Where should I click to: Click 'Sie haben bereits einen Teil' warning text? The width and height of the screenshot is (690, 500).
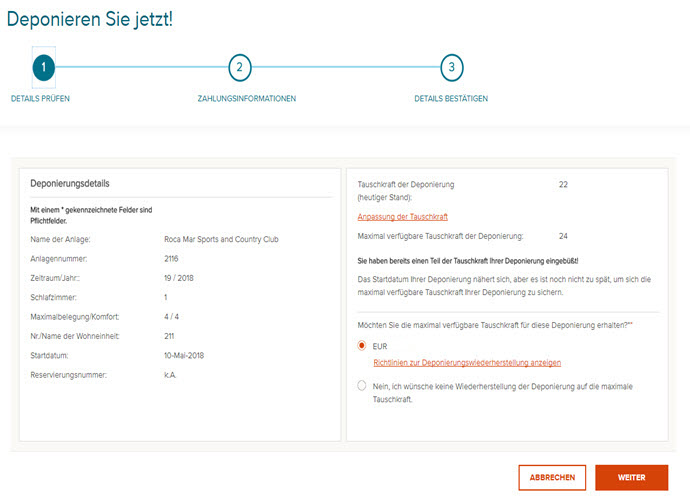(x=468, y=261)
